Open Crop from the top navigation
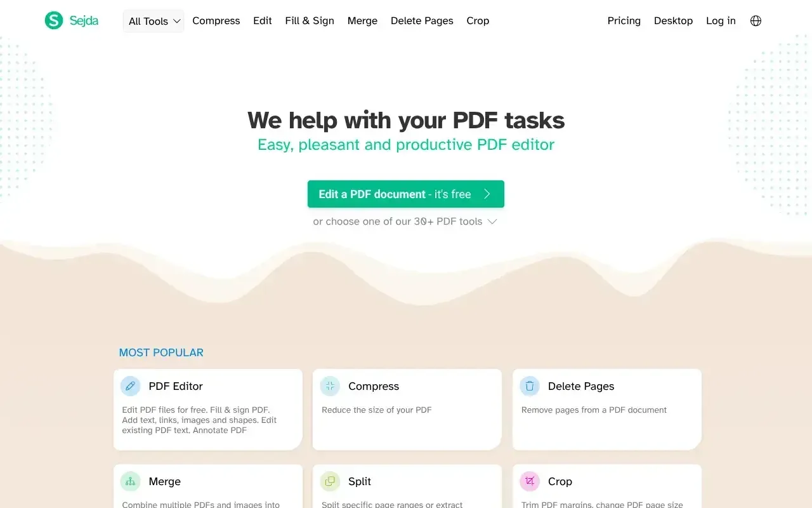The image size is (812, 508). (x=478, y=21)
